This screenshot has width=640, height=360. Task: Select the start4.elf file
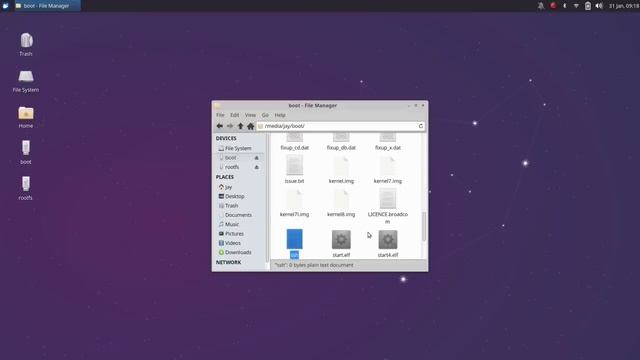point(388,244)
